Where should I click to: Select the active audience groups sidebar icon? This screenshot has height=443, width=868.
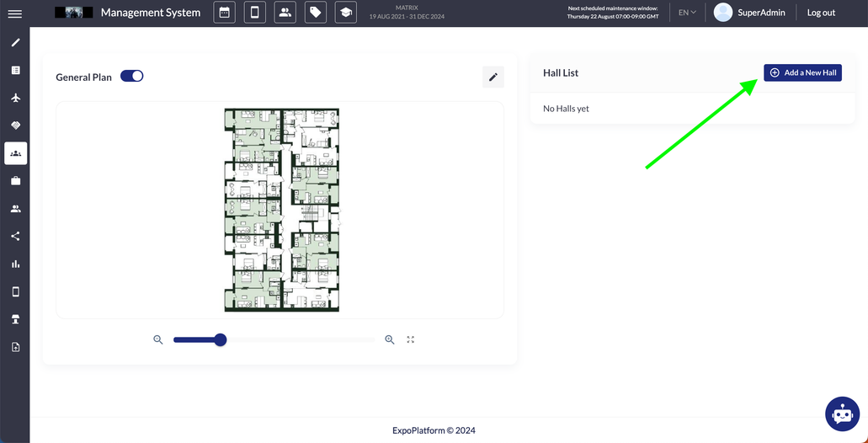point(15,153)
